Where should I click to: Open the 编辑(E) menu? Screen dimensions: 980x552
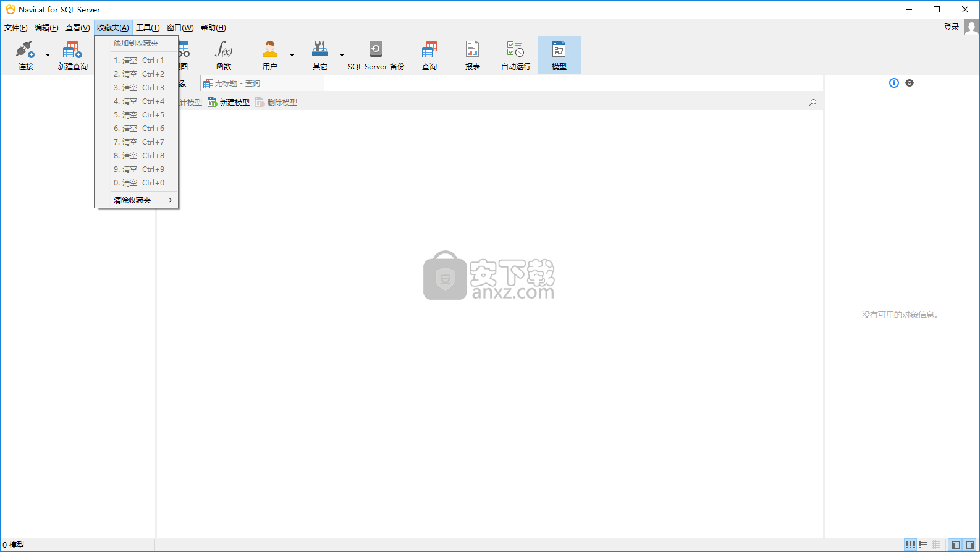pyautogui.click(x=46, y=28)
